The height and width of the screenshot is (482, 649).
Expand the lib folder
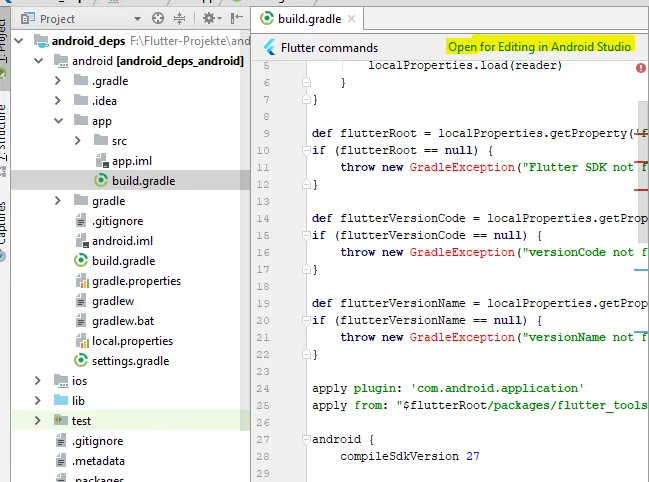(x=38, y=400)
